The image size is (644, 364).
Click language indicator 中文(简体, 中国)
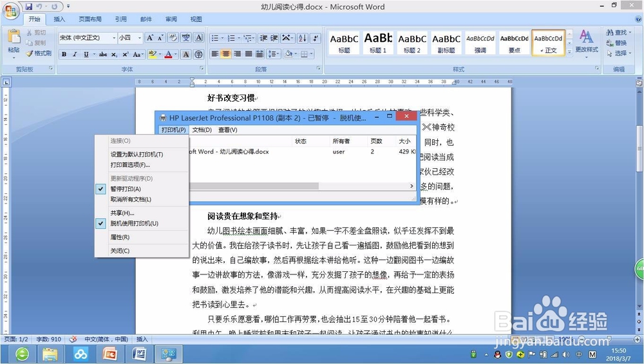pos(106,340)
